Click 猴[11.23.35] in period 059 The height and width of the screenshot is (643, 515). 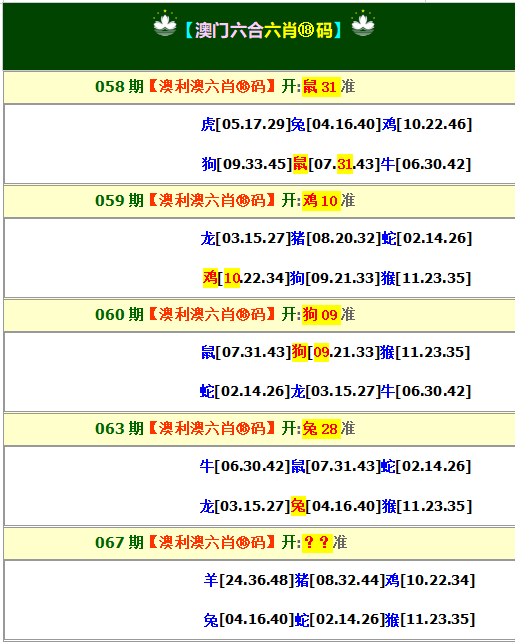click(x=426, y=278)
